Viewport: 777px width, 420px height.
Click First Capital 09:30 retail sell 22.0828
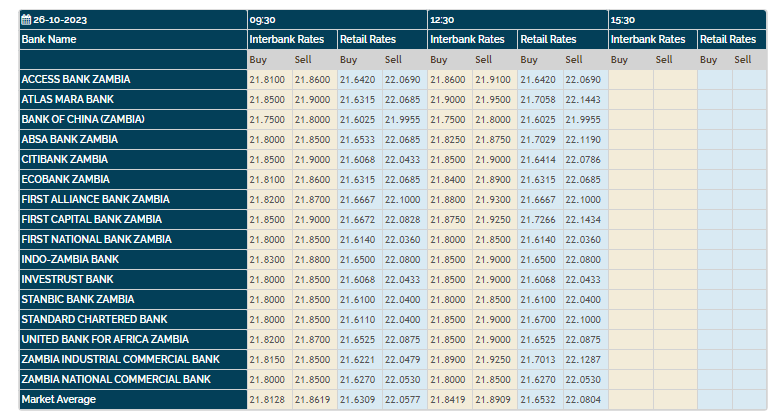click(402, 220)
